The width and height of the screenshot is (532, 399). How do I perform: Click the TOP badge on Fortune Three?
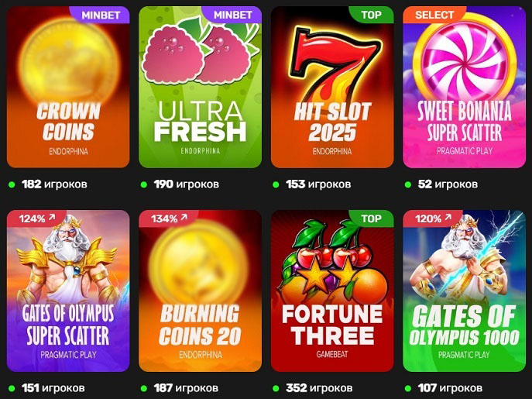[x=371, y=218]
